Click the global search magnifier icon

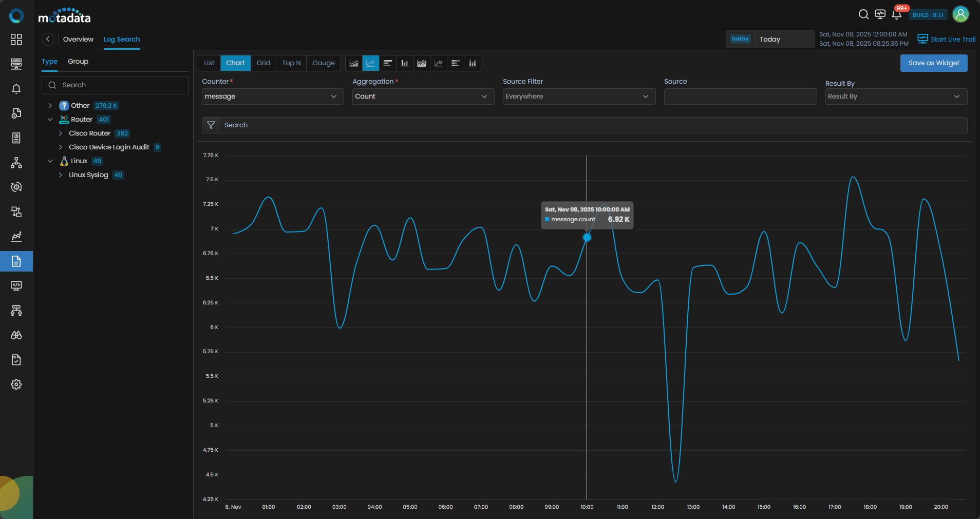[x=863, y=14]
